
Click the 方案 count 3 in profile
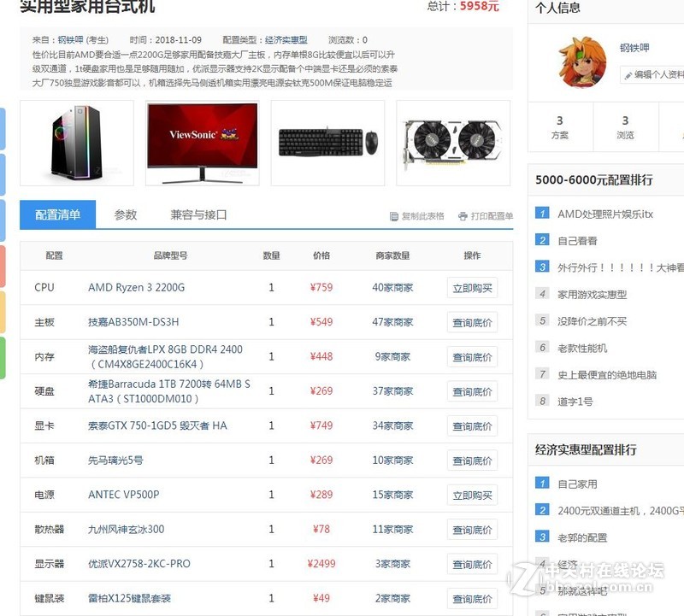click(x=560, y=120)
